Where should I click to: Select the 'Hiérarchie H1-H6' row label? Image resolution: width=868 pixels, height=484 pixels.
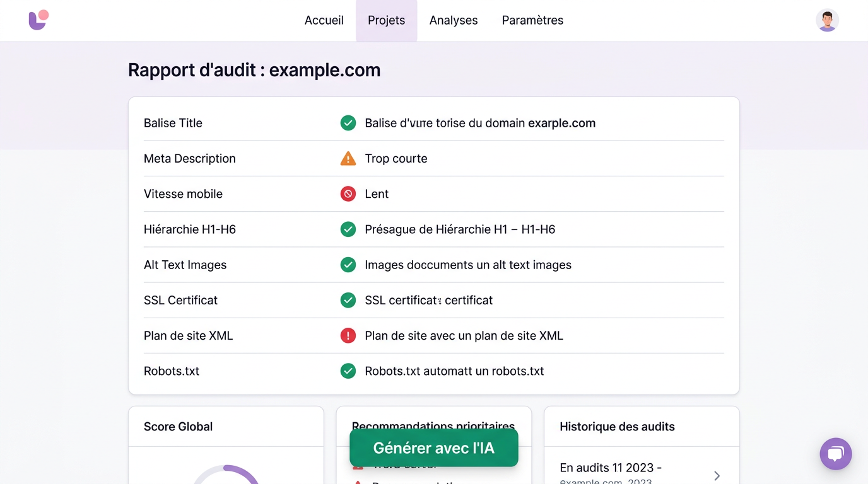coord(190,229)
